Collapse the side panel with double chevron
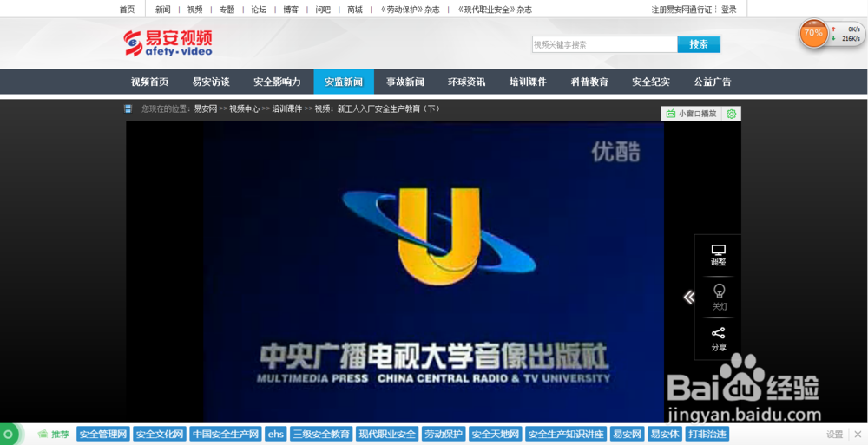Viewport: 868px width, 445px height. pos(688,298)
